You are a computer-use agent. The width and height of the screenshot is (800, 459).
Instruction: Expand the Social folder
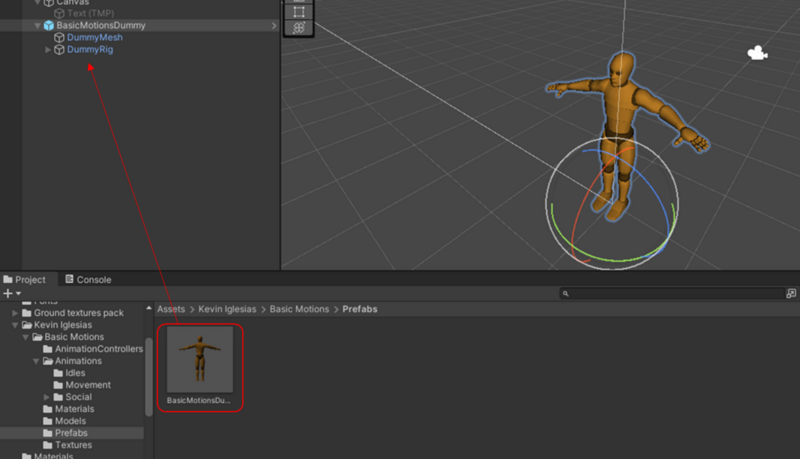tap(46, 397)
